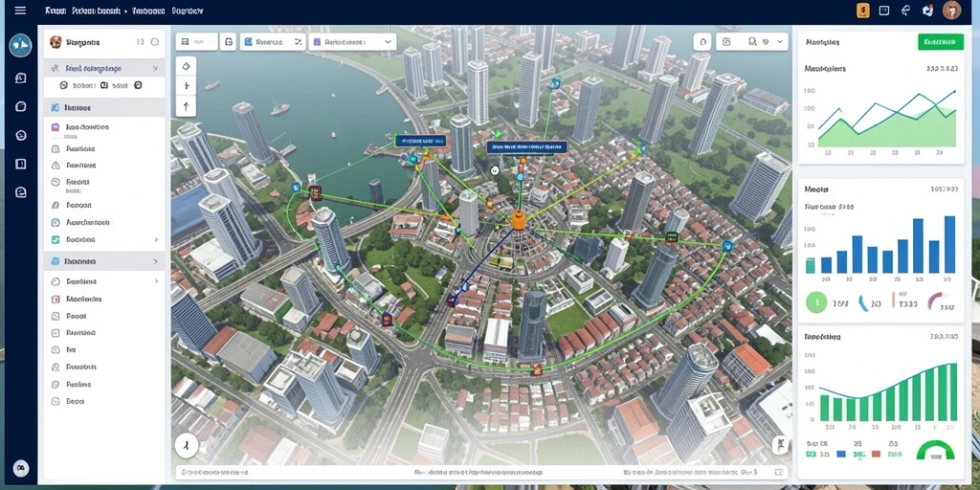980x490 pixels.
Task: Open the user avatar in top bar
Action: point(951,10)
